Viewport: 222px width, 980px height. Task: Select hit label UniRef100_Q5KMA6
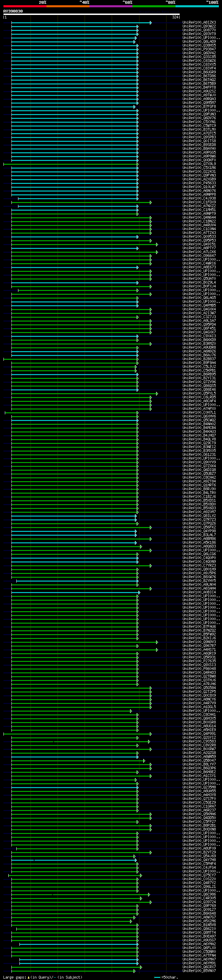pos(199,814)
